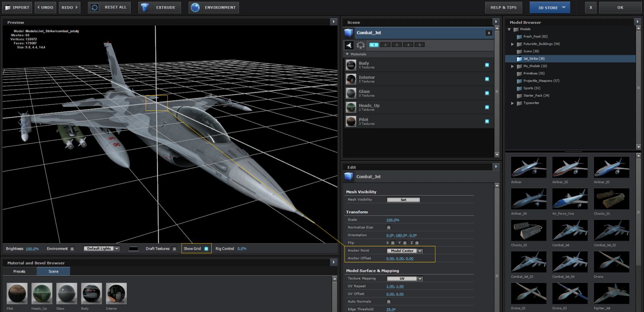
Task: Click the Import folder icon
Action: pos(8,7)
